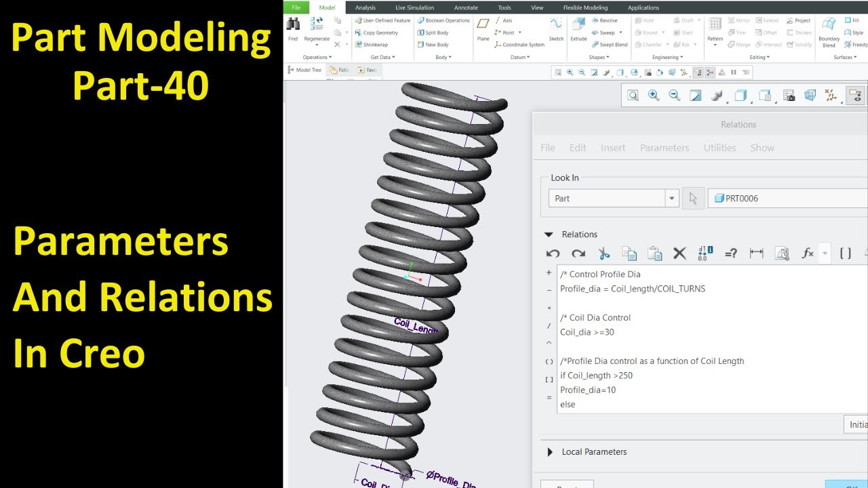868x488 pixels.
Task: Click the PRT0006 part field
Action: point(788,198)
